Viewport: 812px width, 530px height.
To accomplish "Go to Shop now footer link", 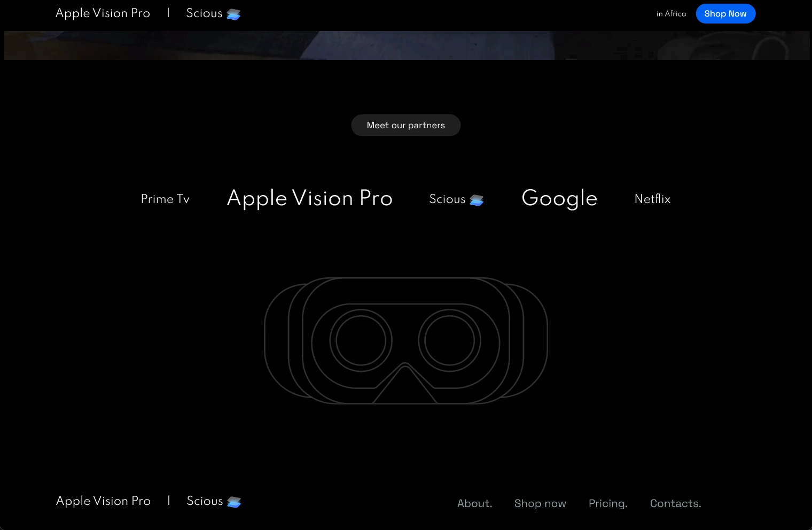I will [540, 503].
